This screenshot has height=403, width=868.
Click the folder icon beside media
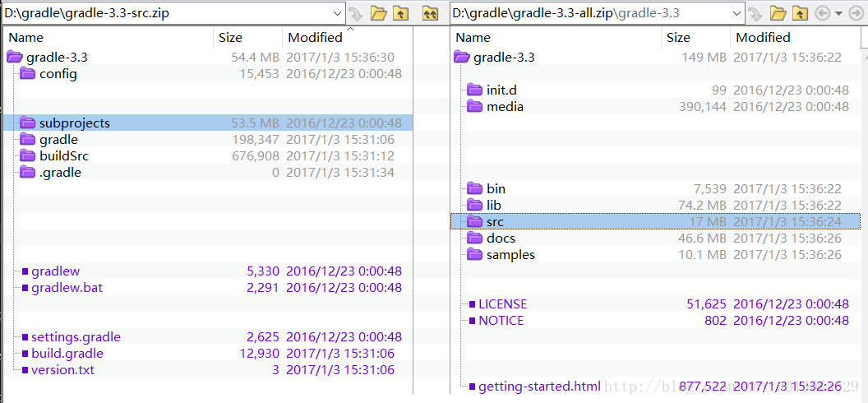point(475,106)
